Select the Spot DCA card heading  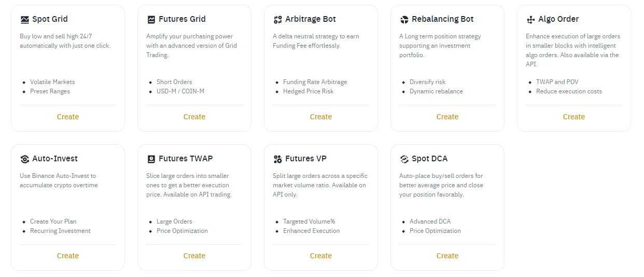point(429,159)
